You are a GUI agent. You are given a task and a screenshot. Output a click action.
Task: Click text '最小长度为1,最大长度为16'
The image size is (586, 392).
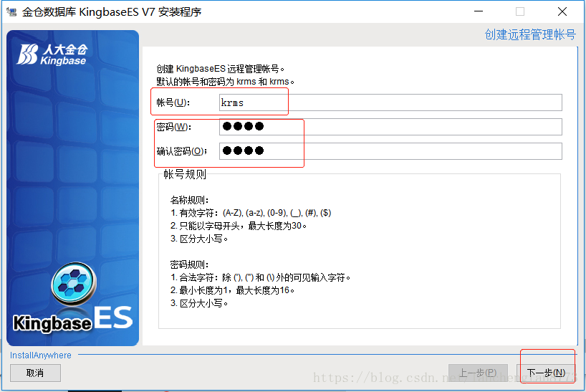[232, 290]
